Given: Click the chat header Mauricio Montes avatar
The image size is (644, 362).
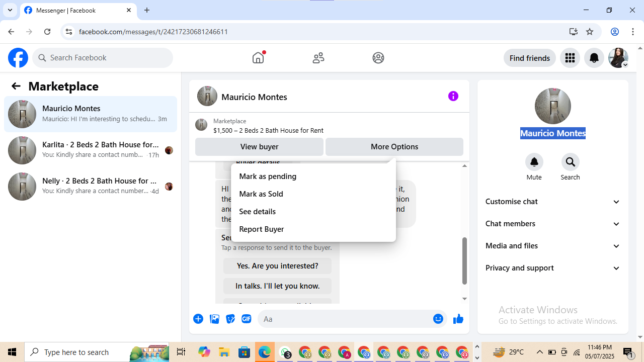Looking at the screenshot, I should (207, 96).
